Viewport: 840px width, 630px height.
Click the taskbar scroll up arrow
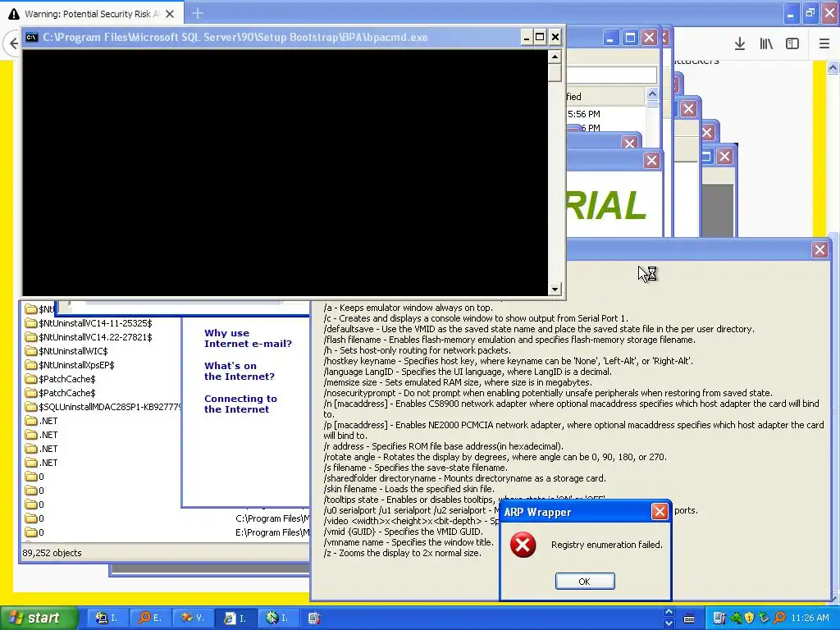coord(669,612)
